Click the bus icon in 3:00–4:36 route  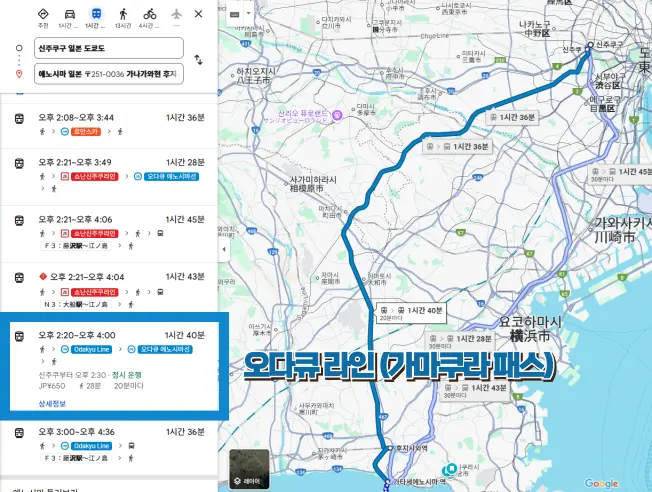[x=131, y=446]
